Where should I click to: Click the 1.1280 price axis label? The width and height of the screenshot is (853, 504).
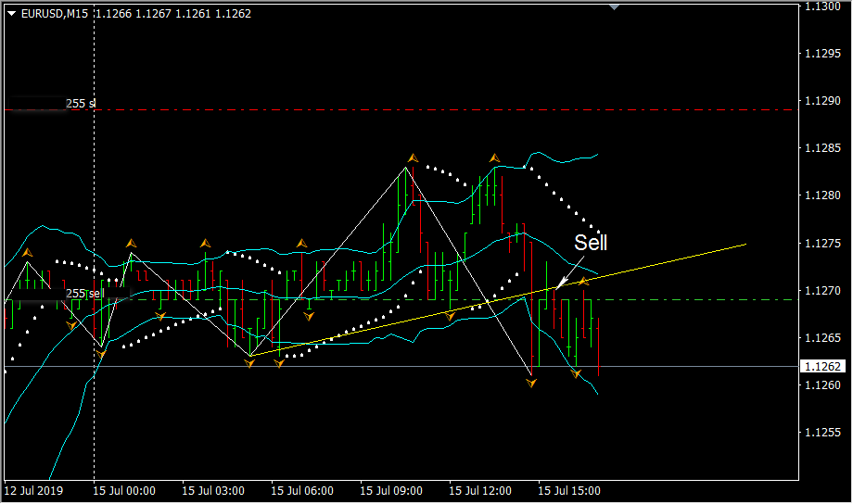822,195
